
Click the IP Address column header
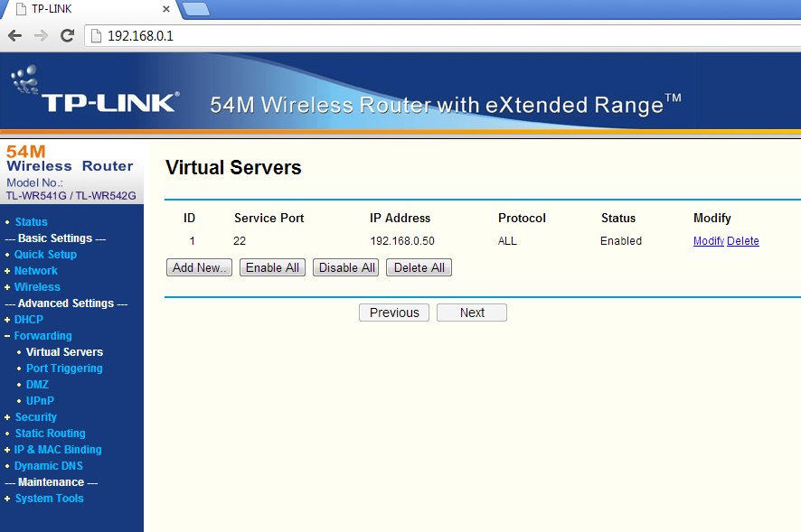pyautogui.click(x=400, y=218)
